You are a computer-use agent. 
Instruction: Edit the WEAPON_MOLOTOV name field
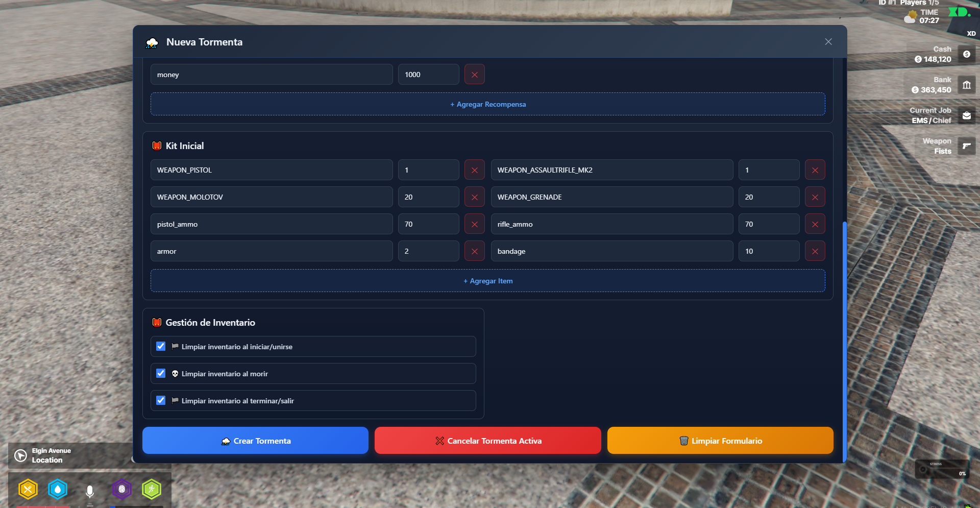272,197
